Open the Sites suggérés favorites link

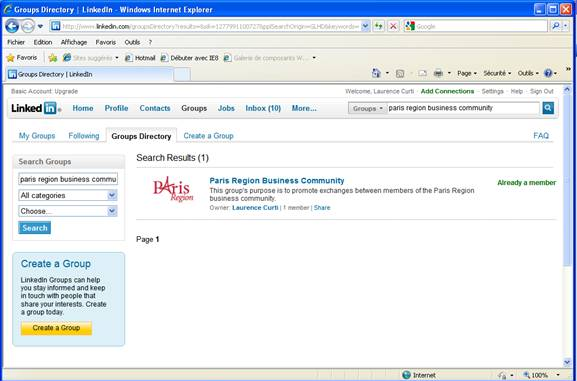click(91, 58)
